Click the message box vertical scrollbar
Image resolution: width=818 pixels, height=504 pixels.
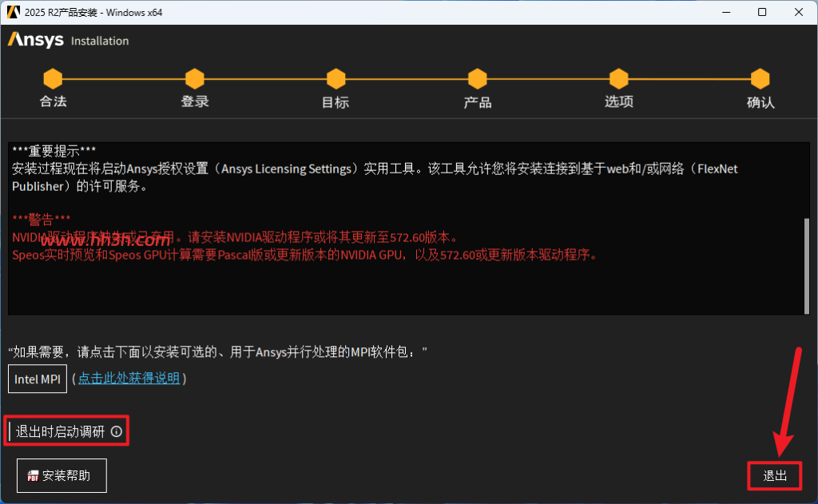[x=807, y=266]
